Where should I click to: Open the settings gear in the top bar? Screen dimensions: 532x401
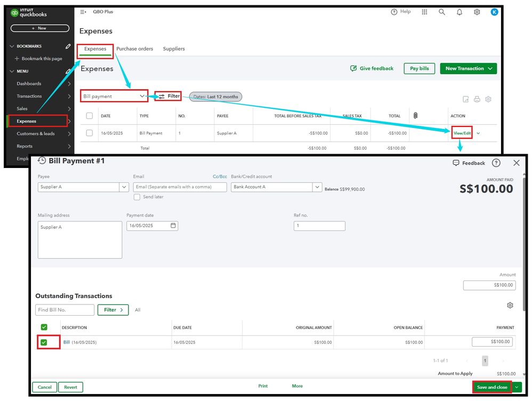pos(477,12)
